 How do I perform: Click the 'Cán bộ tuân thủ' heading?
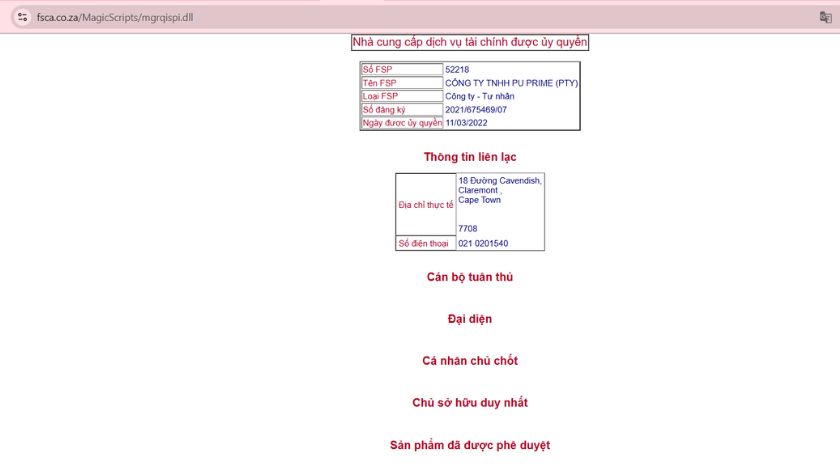(x=470, y=277)
